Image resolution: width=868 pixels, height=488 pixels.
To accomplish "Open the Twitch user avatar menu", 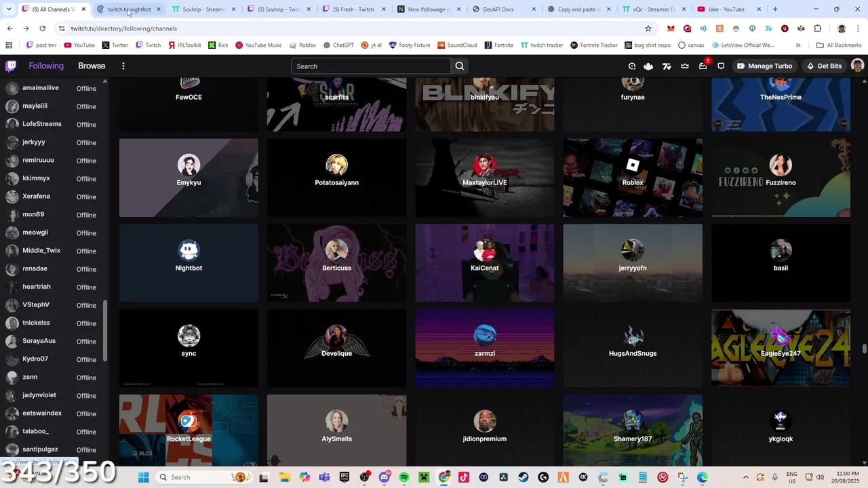I will tap(857, 66).
